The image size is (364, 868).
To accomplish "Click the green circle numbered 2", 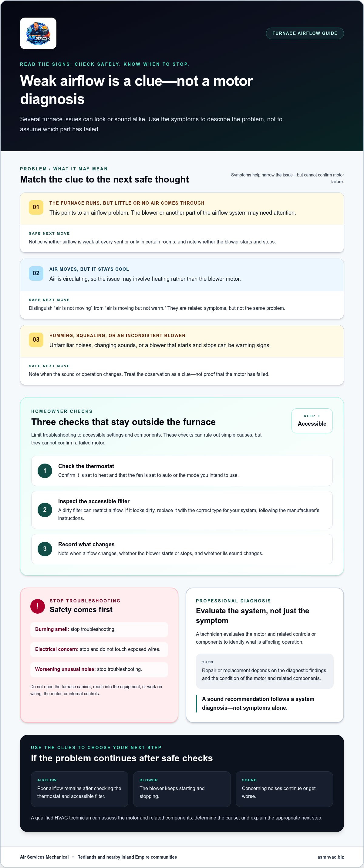I will 45,510.
